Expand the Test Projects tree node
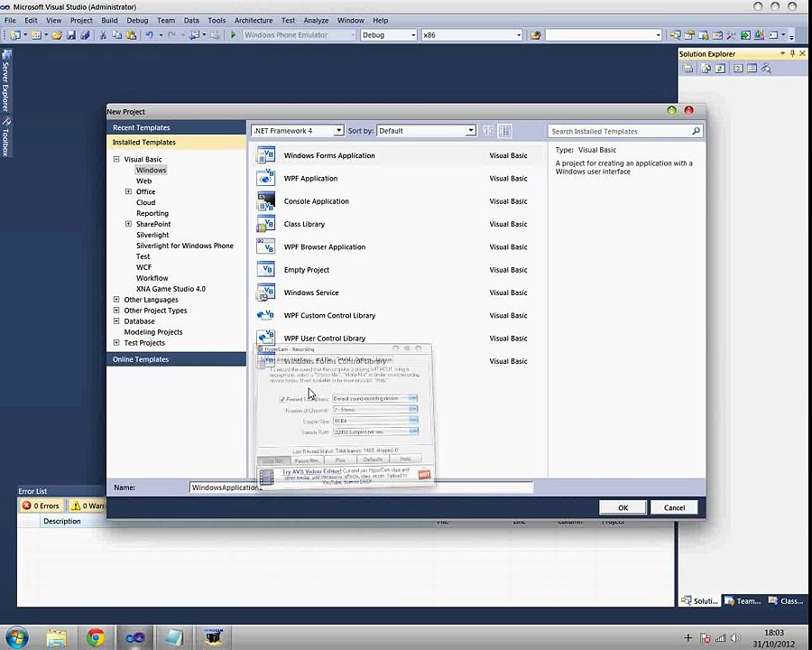This screenshot has width=812, height=650. click(x=116, y=343)
